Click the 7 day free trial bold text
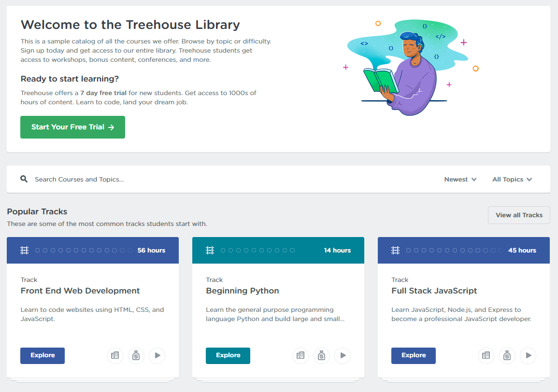This screenshot has width=558, height=392. (x=103, y=93)
